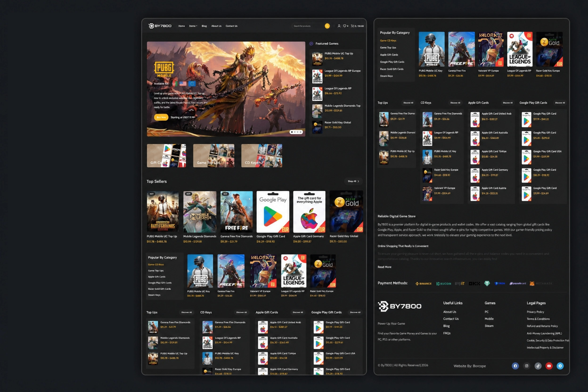Image resolution: width=588 pixels, height=392 pixels.
Task: Advance the hero banner with the right arrow
Action: pos(302,87)
